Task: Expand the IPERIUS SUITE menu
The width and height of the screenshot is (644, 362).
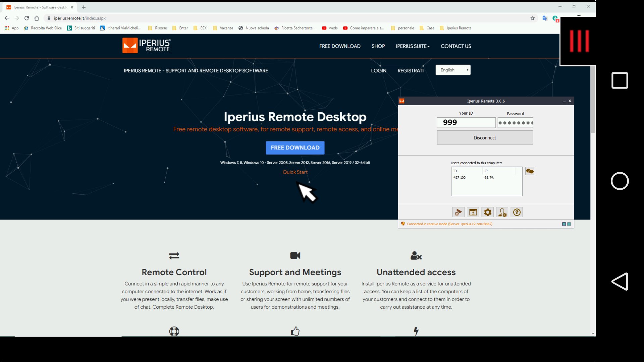Action: 413,46
